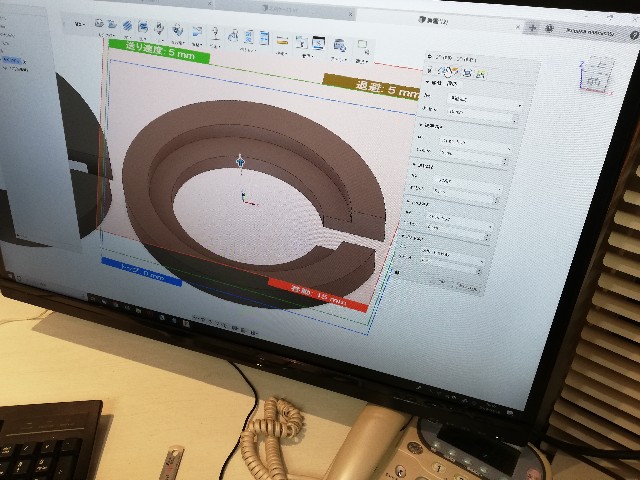Image resolution: width=640 pixels, height=480 pixels.
Task: Click the green feed height "5 mm" label
Action: coord(160,51)
